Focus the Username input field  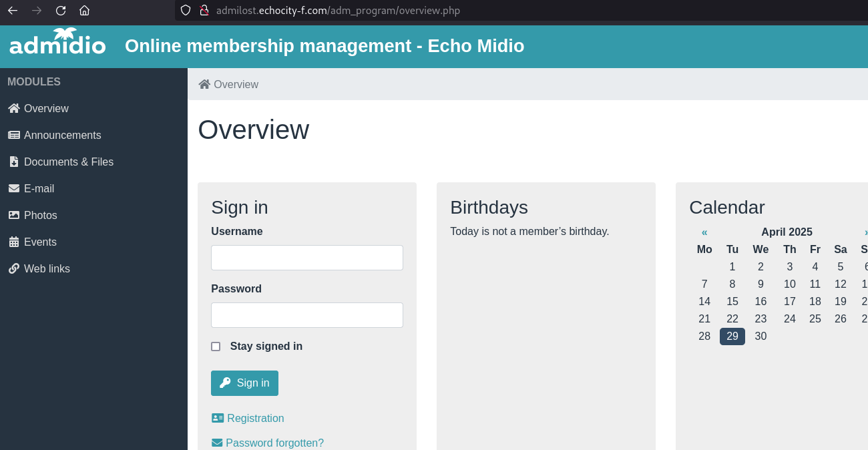click(x=307, y=258)
